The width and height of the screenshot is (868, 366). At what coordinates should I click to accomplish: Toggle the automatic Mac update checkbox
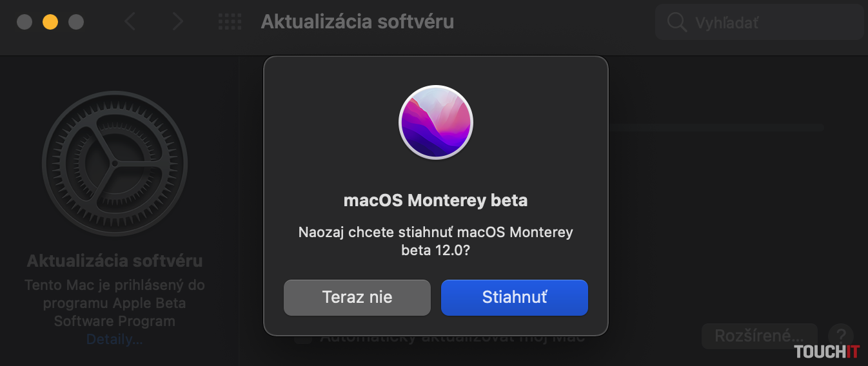pos(302,338)
